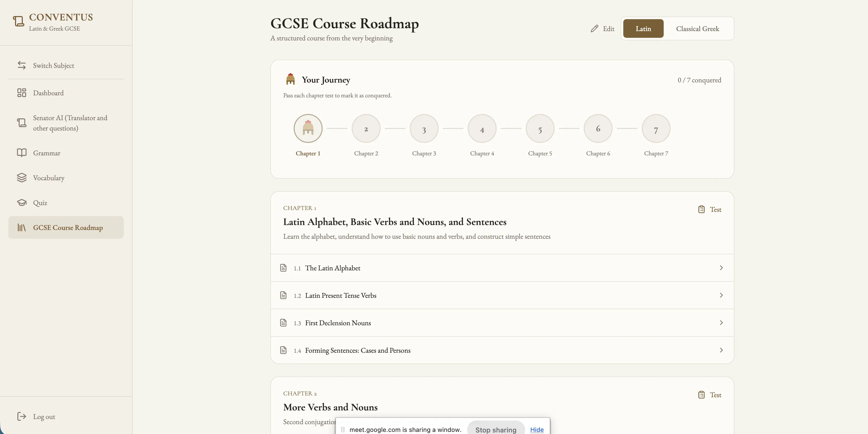Screen dimensions: 868x434
Task: Click the document icon for First Declension Nouns
Action: tap(283, 323)
